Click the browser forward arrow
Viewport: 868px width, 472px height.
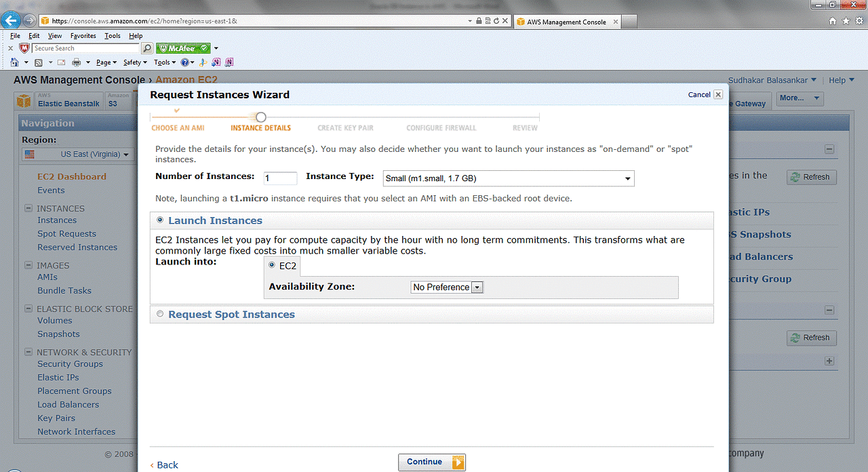tap(30, 20)
